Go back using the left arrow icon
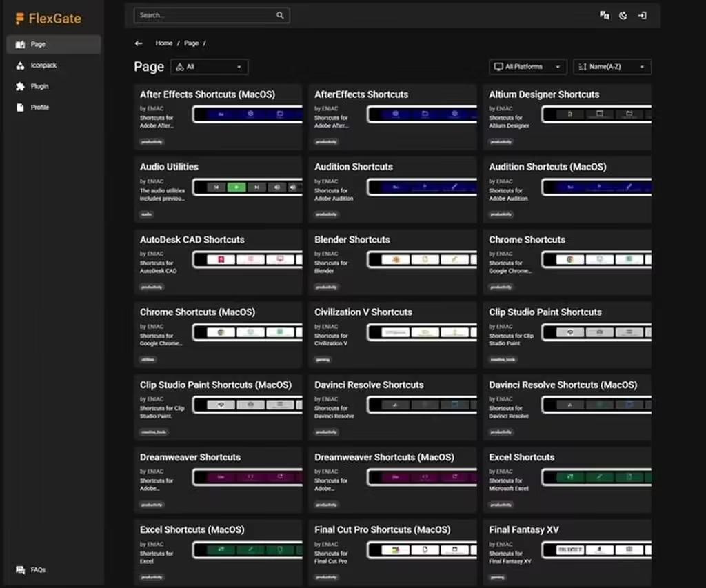This screenshot has width=706, height=588. pyautogui.click(x=139, y=43)
